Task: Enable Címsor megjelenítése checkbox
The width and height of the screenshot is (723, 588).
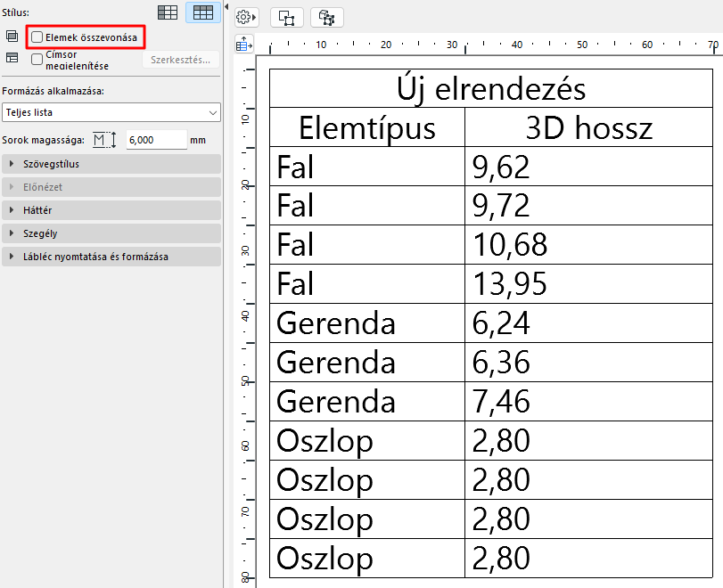Action: 37,59
